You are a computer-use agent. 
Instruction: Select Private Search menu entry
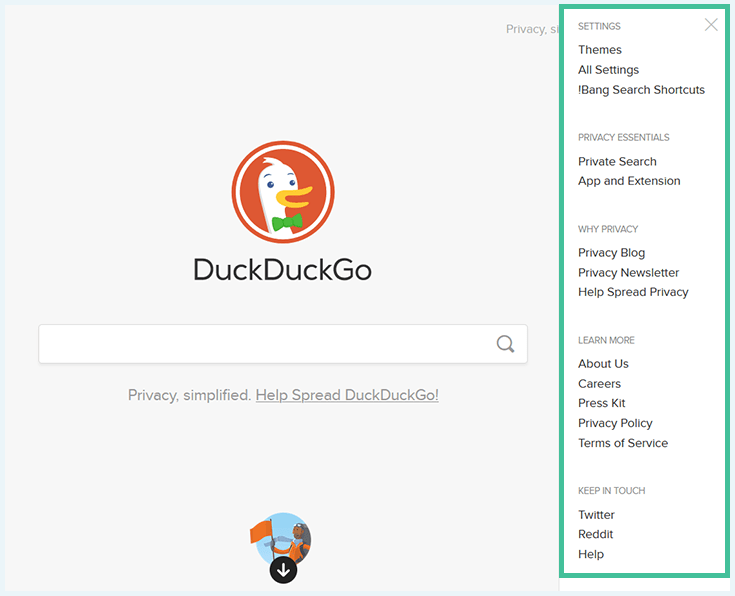[x=617, y=161]
